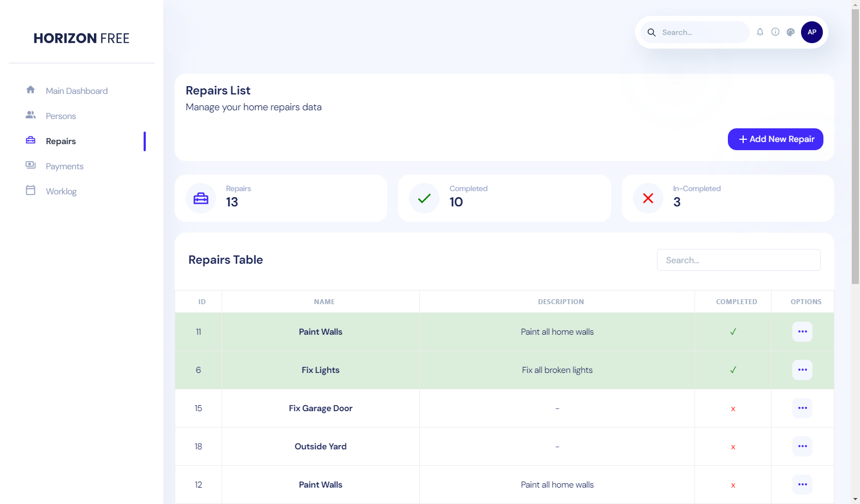Click the Completed count 10

456,202
